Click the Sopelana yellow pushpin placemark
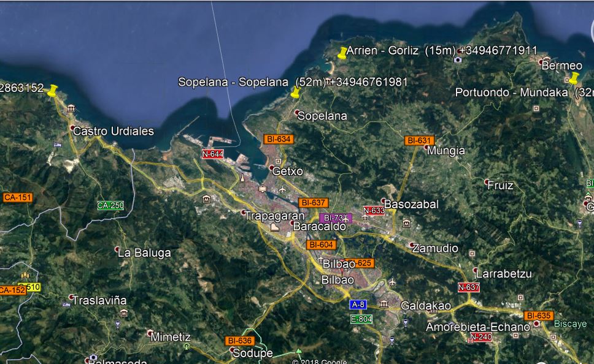The width and height of the screenshot is (594, 364). [295, 93]
